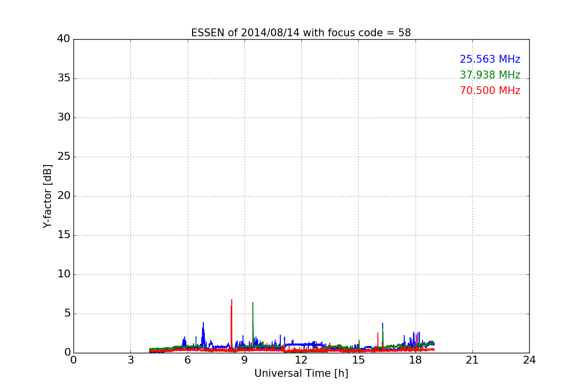The width and height of the screenshot is (588, 392).
Task: Click the y-axis tick label '5'
Action: click(67, 314)
